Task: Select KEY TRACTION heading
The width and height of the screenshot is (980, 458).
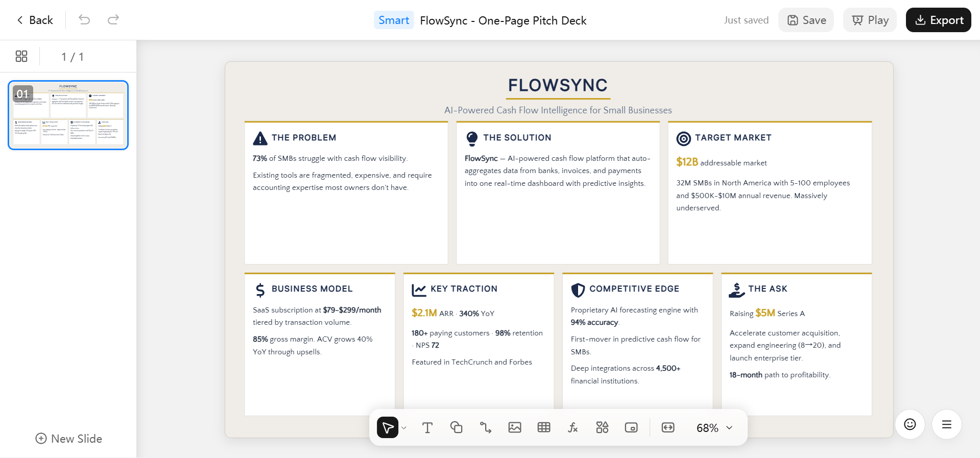Action: [464, 289]
